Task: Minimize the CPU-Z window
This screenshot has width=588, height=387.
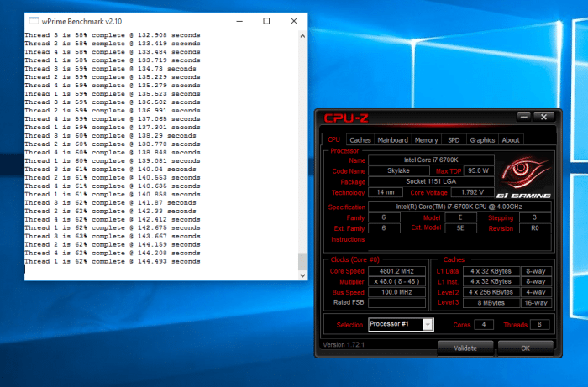Action: (524, 117)
